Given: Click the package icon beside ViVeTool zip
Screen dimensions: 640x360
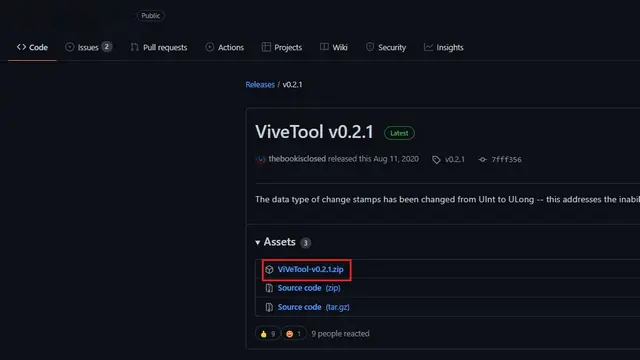Looking at the screenshot, I should point(269,269).
